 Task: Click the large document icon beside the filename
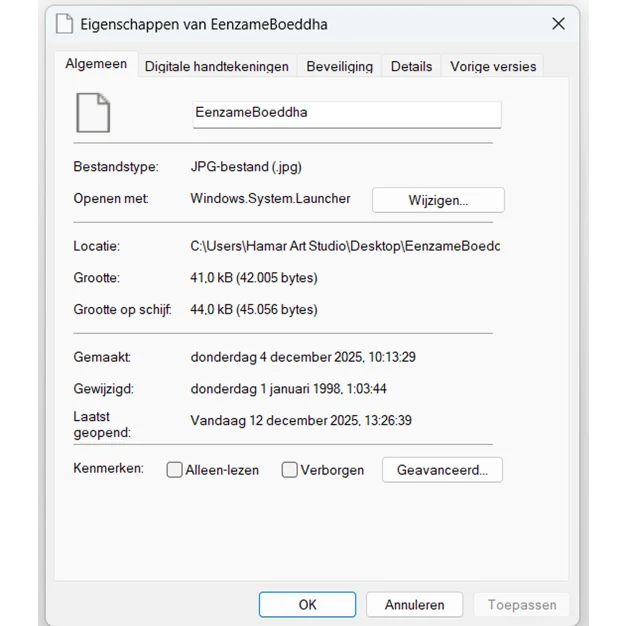93,112
